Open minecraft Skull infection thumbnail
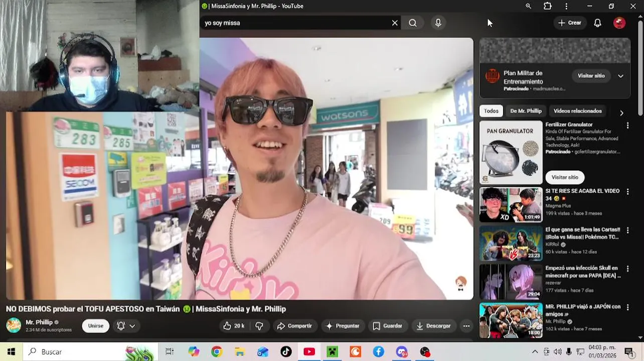Image resolution: width=644 pixels, height=361 pixels. [511, 282]
